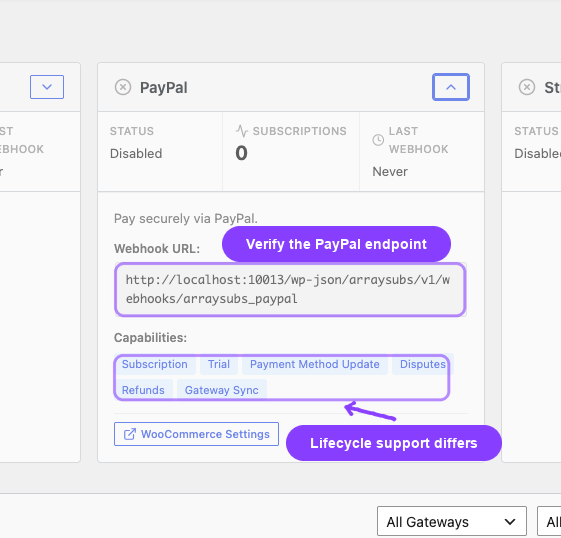The height and width of the screenshot is (538, 561).
Task: Click the Trial capability tag
Action: (219, 364)
